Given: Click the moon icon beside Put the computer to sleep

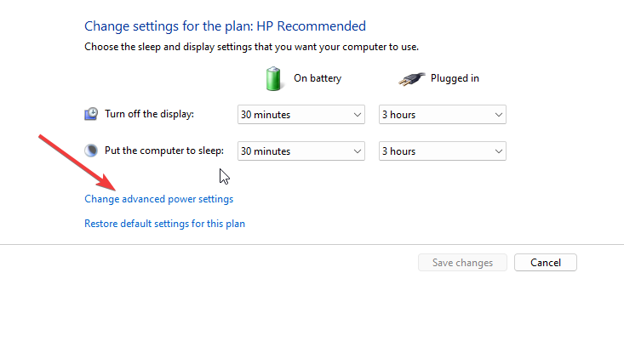Looking at the screenshot, I should coord(91,151).
